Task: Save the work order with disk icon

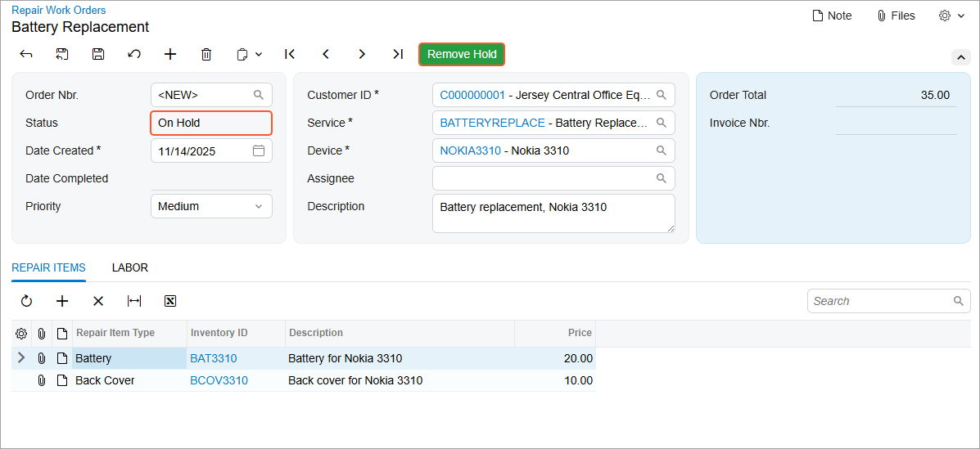Action: [98, 54]
